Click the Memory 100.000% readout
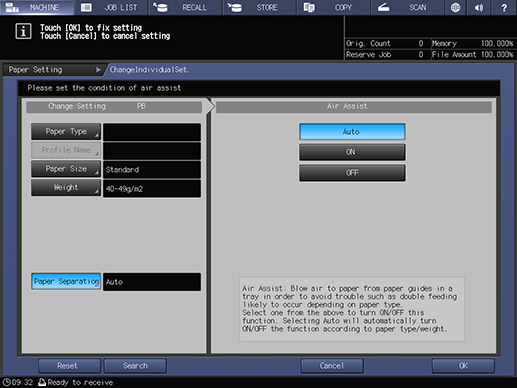 click(472, 43)
